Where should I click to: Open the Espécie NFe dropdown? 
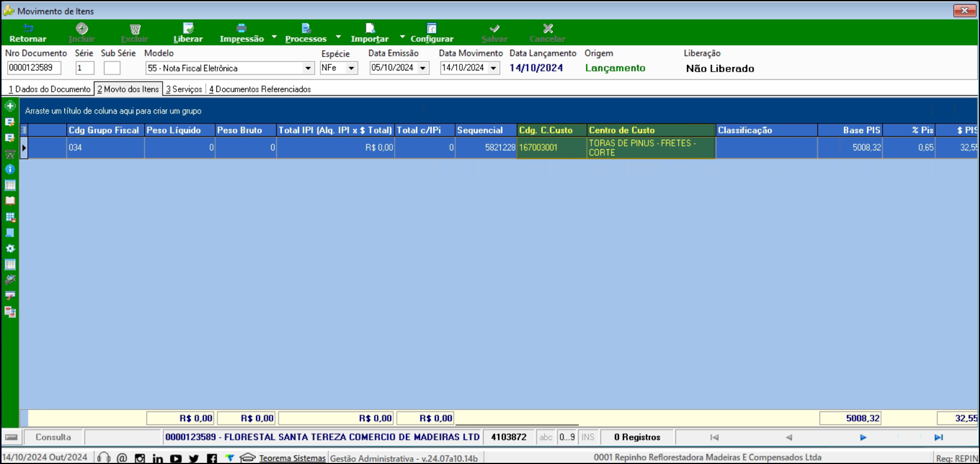(352, 68)
